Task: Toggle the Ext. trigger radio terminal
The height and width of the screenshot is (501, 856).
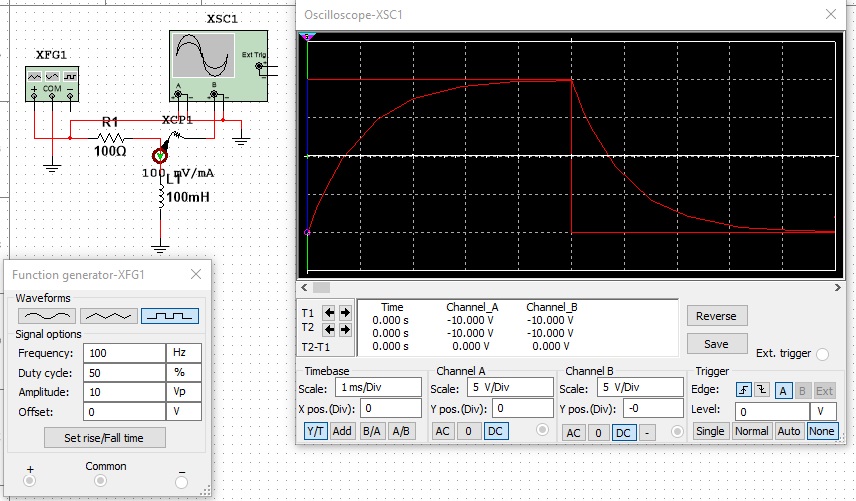Action: pos(822,354)
